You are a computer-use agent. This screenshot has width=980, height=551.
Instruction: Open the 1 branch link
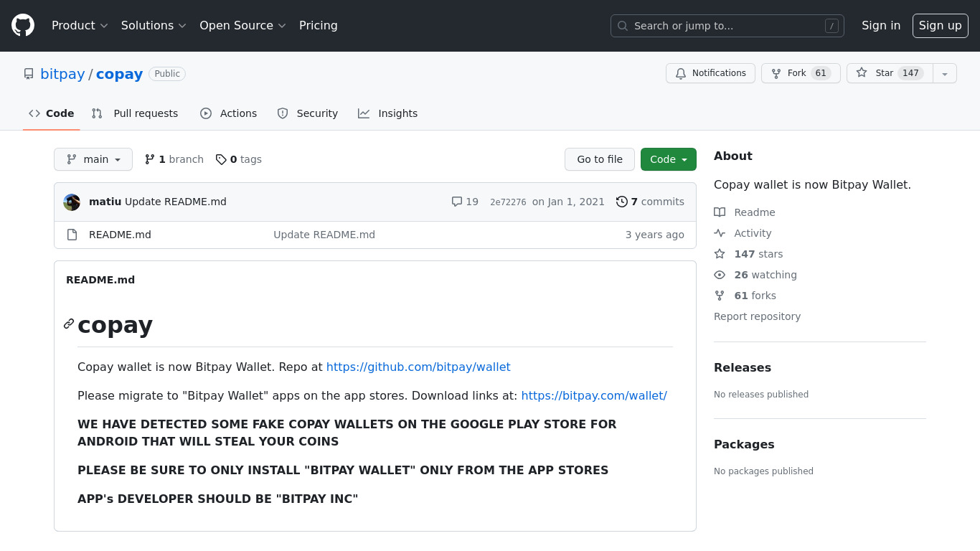174,159
